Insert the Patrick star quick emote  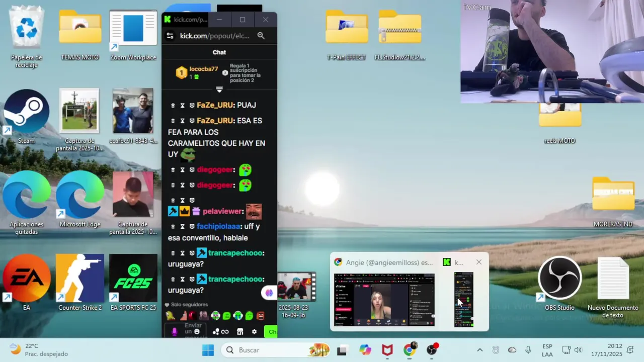183,316
